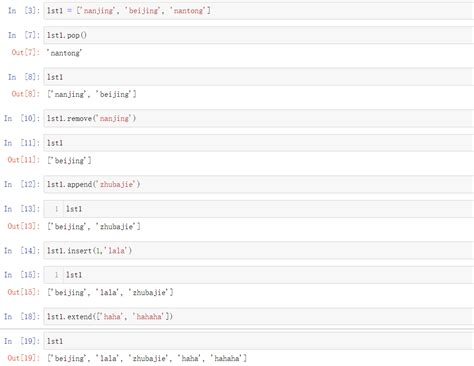Edit the lst1.remove('nanjing') cell
The image size is (474, 366).
click(x=258, y=118)
